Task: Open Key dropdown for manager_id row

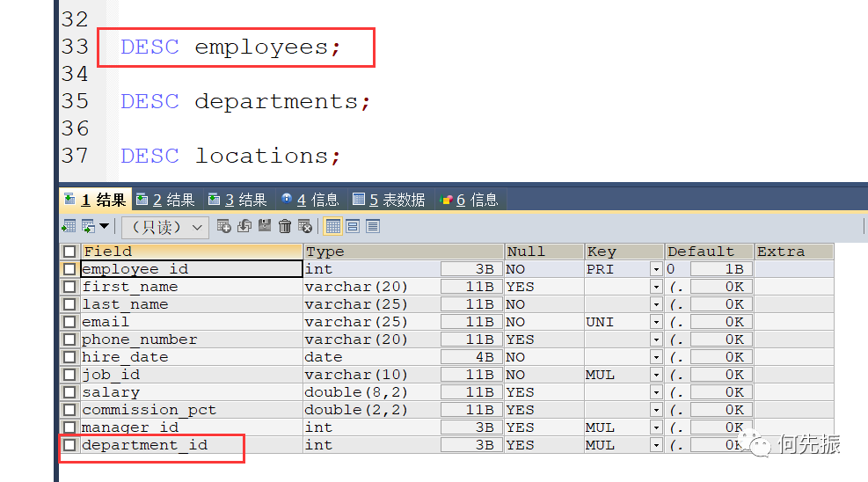Action: [x=656, y=427]
